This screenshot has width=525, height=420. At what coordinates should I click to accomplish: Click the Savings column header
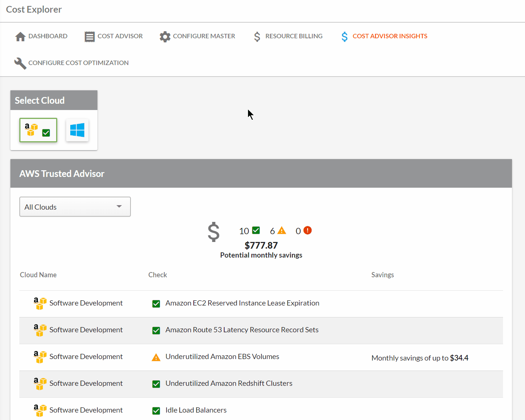(383, 275)
